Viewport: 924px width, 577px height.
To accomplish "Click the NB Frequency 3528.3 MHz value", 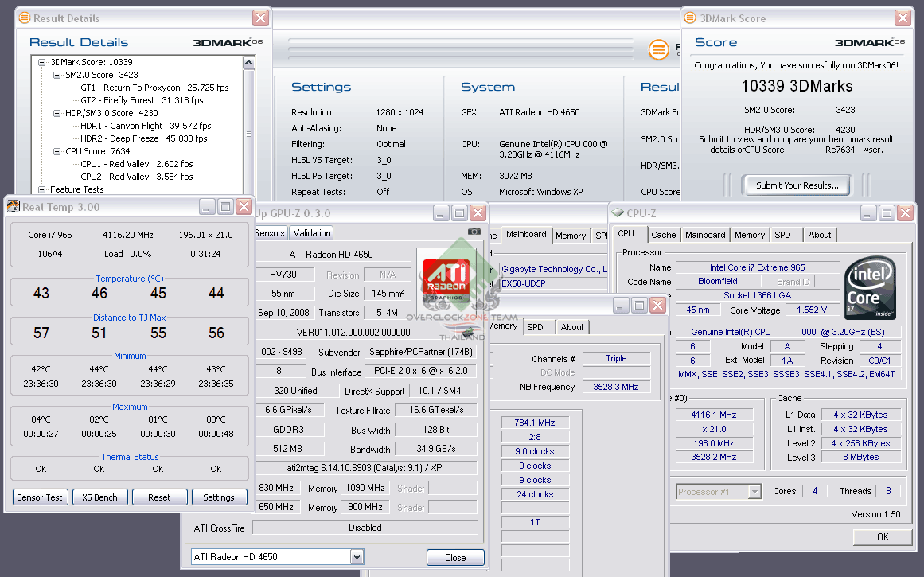I will coord(616,387).
